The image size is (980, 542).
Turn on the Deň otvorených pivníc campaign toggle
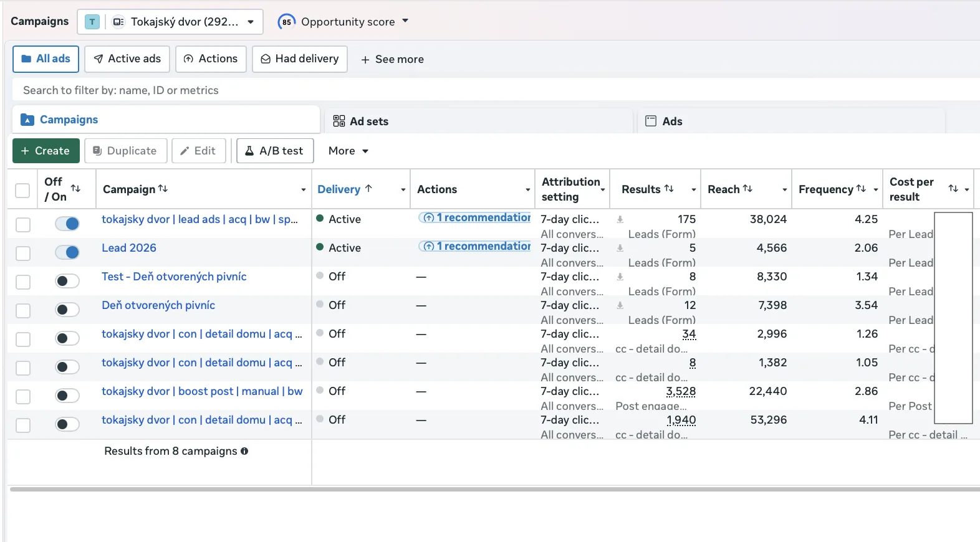[67, 310]
